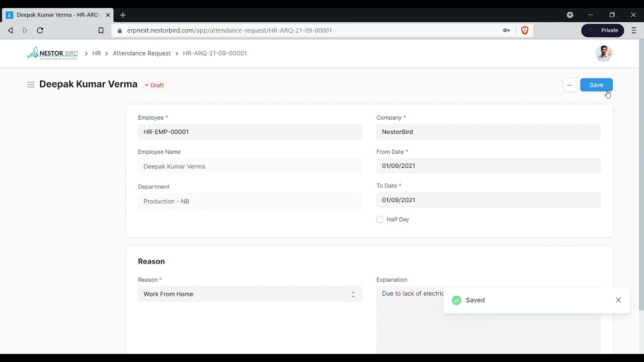Click the Deepak Kumar Verma page title
Image resolution: width=644 pixels, height=362 pixels.
coord(89,84)
